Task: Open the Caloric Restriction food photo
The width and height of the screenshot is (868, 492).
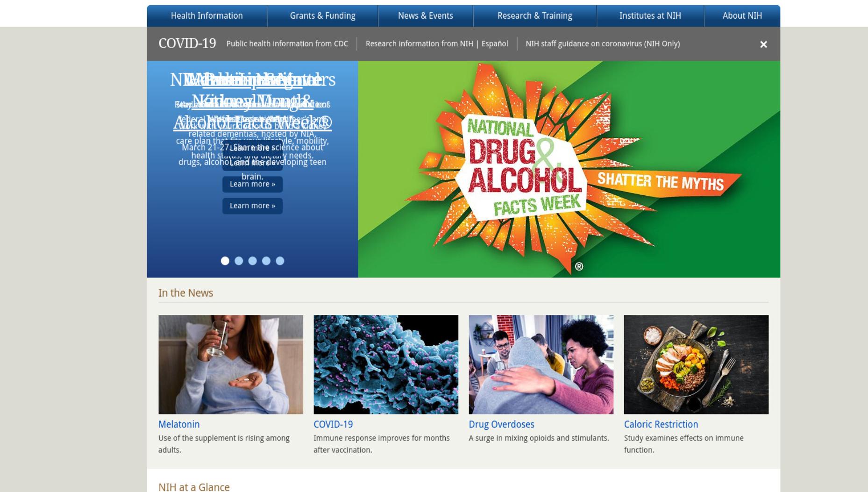Action: click(696, 364)
